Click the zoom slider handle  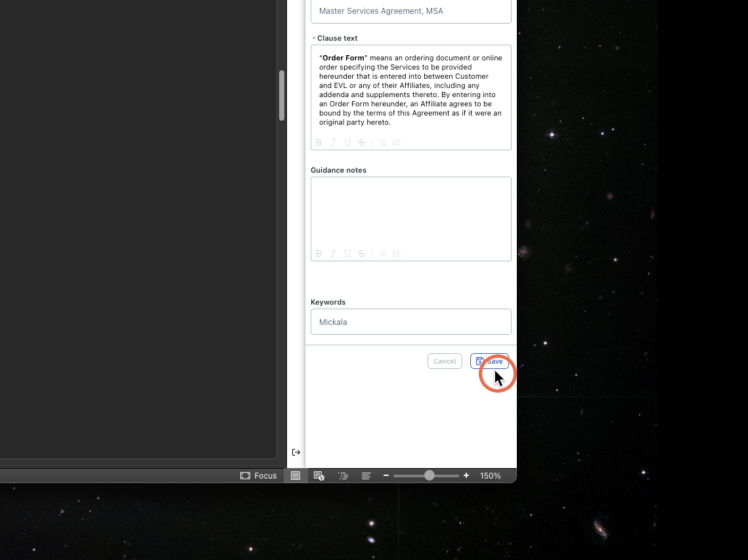coord(429,475)
